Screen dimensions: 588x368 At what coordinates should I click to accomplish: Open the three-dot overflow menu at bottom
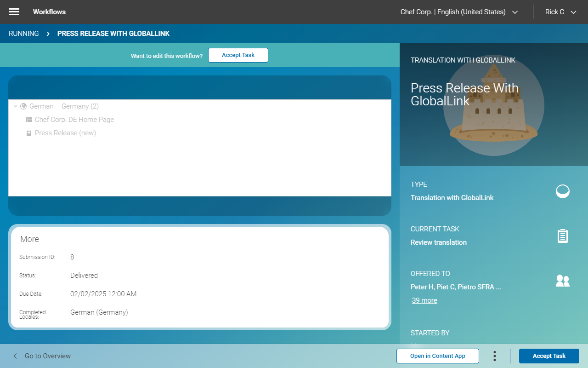point(494,356)
